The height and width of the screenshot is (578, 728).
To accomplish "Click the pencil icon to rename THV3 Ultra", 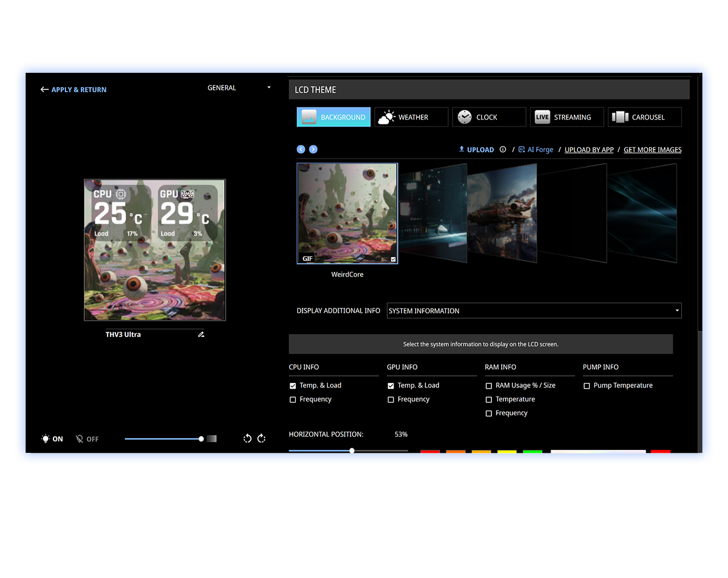I will coord(201,335).
